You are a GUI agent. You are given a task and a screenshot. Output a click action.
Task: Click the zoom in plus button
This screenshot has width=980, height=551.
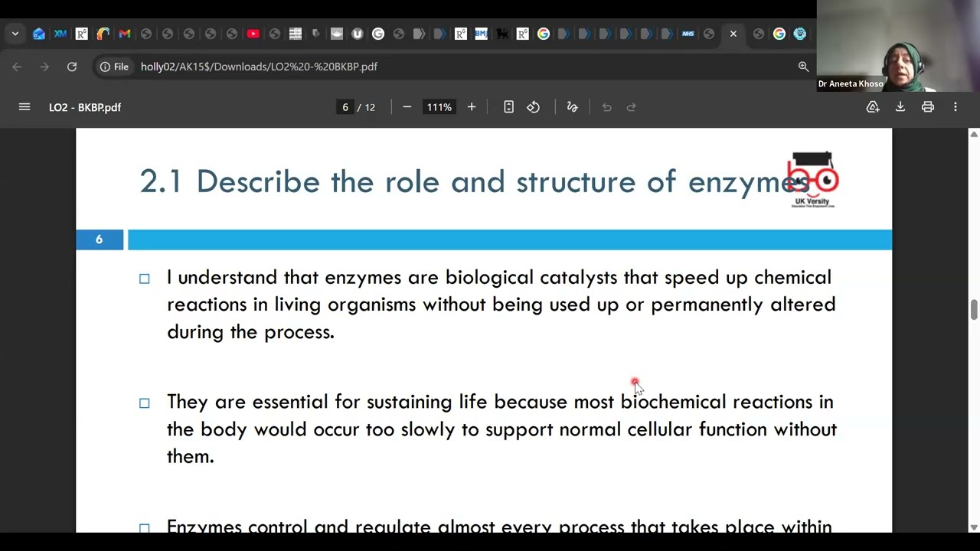[x=472, y=107]
